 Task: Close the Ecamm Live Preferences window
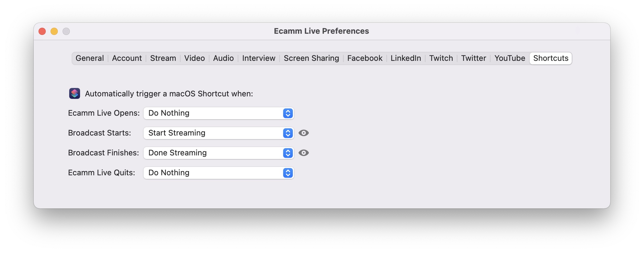tap(42, 31)
